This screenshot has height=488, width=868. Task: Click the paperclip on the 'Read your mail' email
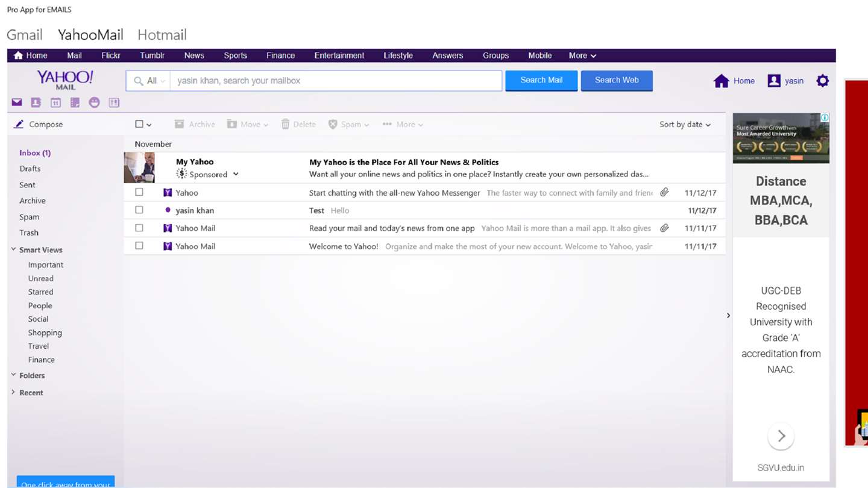tap(664, 228)
